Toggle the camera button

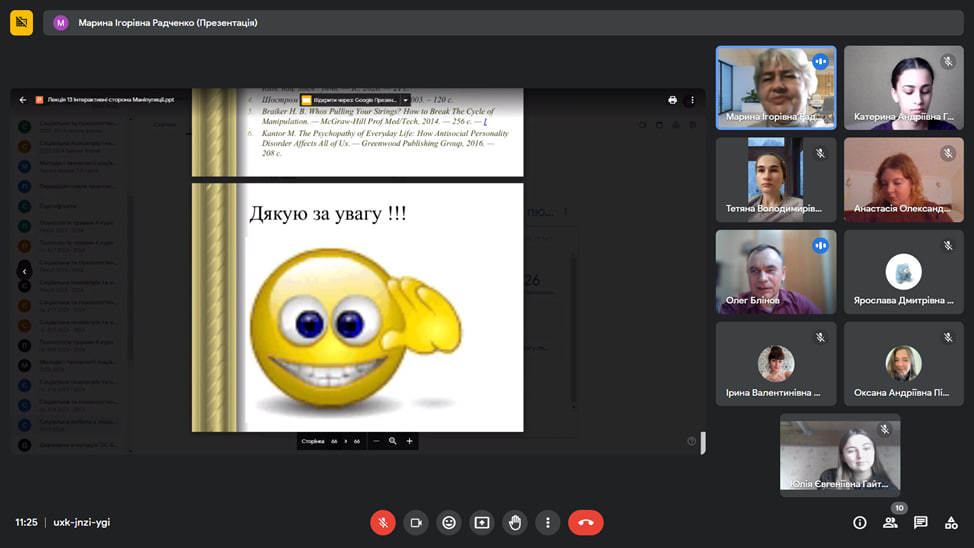416,522
